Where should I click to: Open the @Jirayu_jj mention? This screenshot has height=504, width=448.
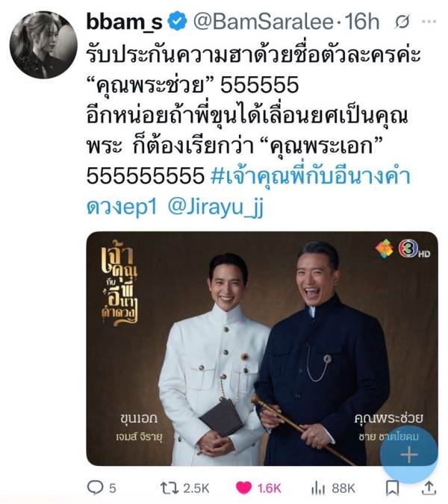[x=216, y=208]
